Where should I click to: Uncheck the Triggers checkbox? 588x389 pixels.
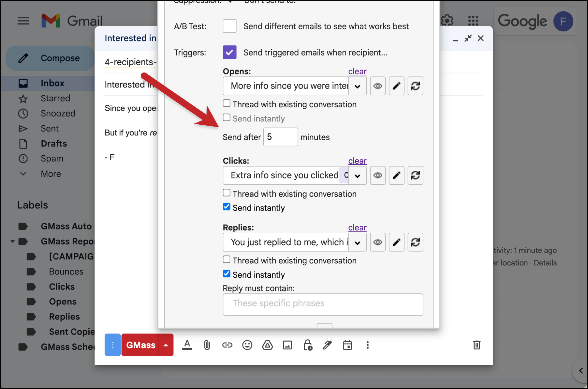(229, 52)
